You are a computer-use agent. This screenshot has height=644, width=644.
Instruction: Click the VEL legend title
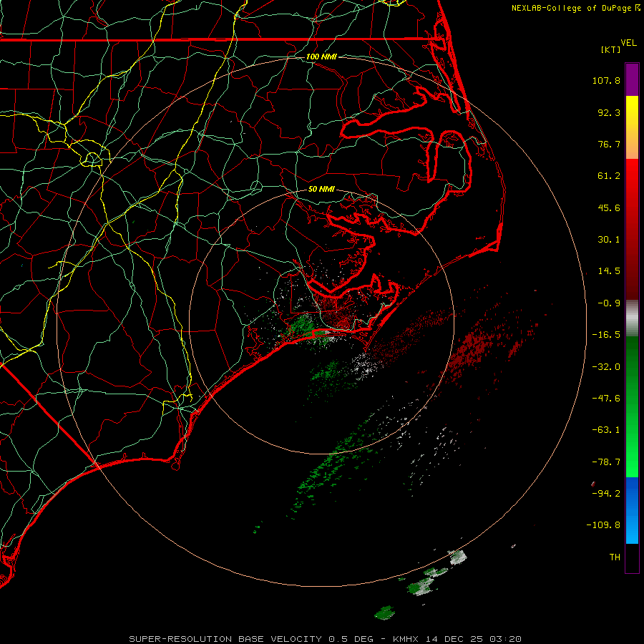(x=628, y=43)
